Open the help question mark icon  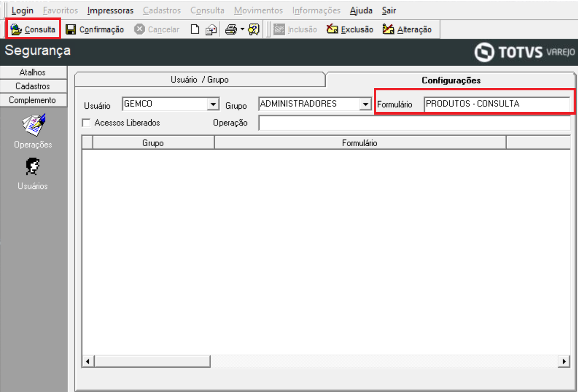pos(254,30)
